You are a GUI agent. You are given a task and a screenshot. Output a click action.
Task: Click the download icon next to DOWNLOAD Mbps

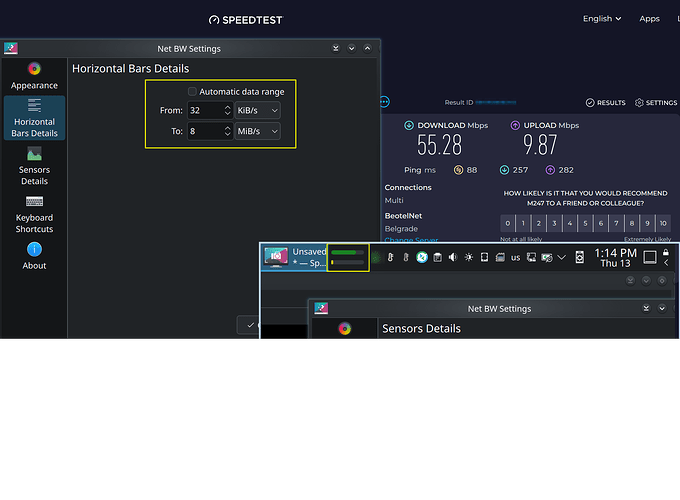[x=409, y=125]
